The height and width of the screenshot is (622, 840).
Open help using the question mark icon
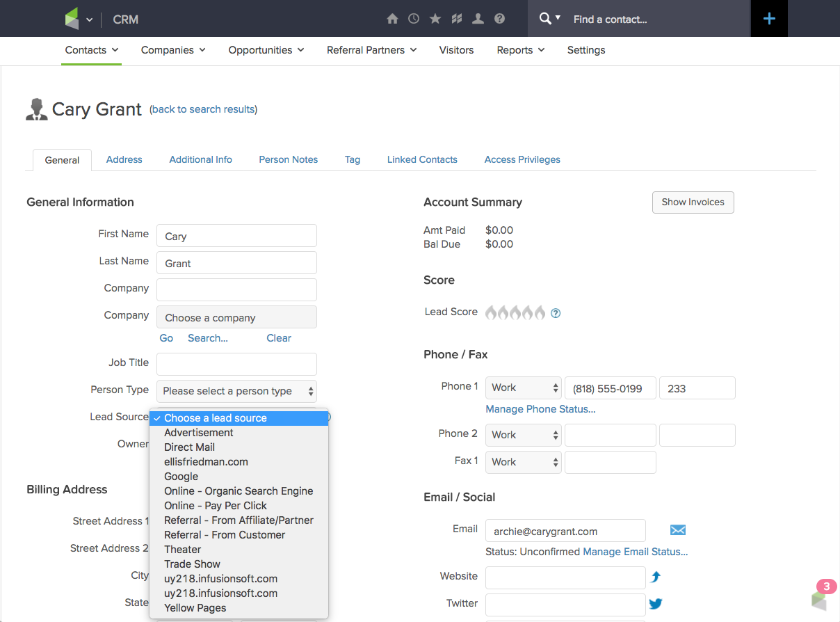point(499,19)
